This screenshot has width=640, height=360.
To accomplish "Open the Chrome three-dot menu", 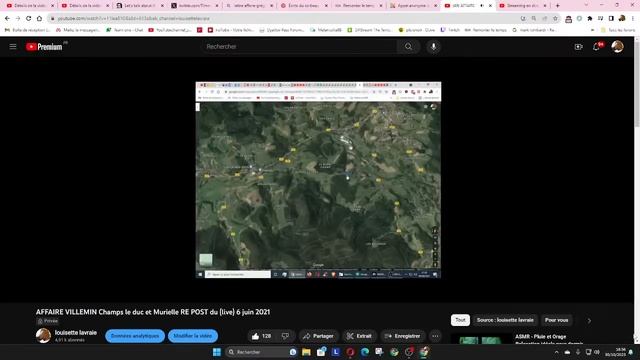I will [633, 18].
